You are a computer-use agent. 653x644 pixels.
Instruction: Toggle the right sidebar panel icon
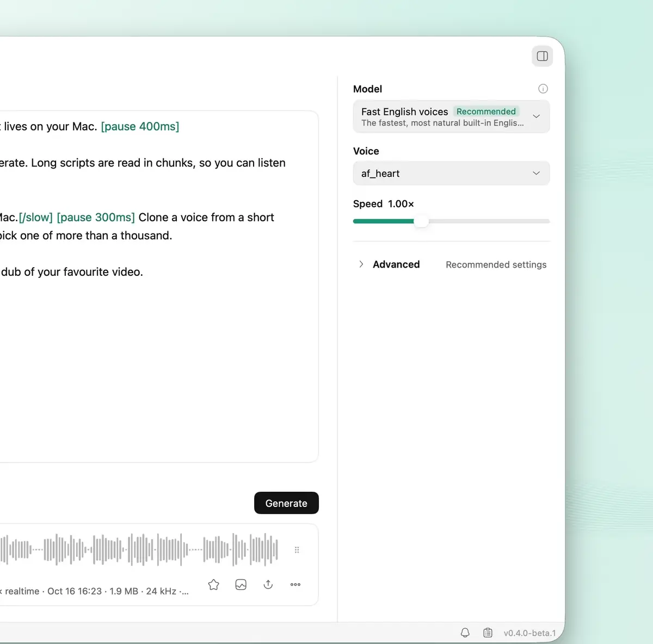[x=542, y=56]
